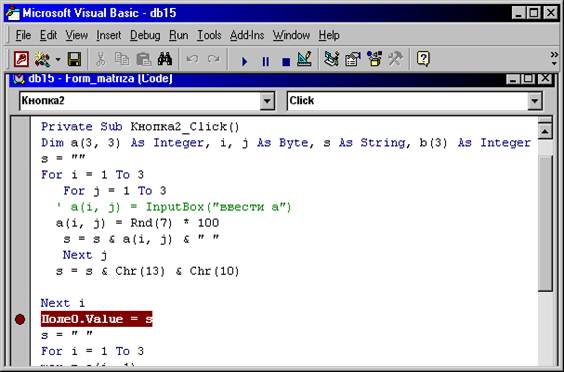Close the Form_matriza code window
This screenshot has height=372, width=564.
coord(545,78)
